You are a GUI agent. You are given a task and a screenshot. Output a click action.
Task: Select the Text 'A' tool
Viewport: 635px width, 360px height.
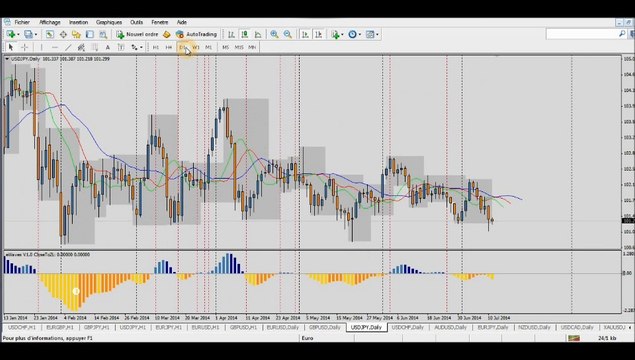click(x=107, y=47)
